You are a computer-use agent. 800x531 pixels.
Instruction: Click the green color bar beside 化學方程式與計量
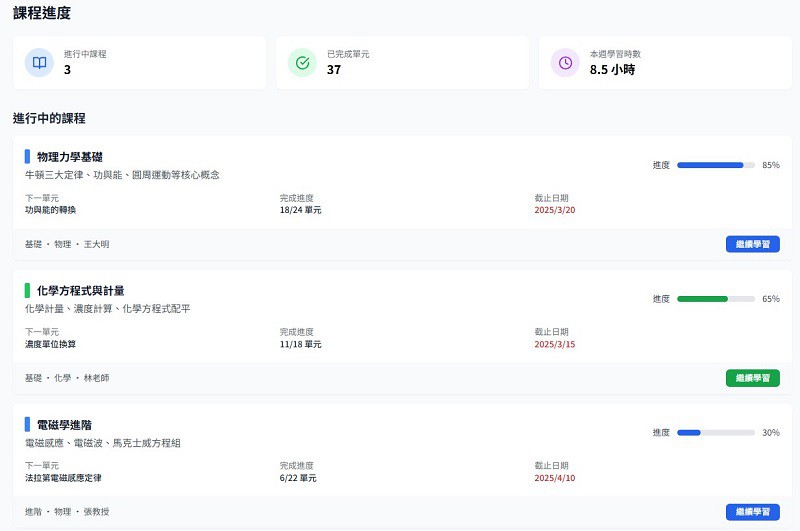(x=27, y=291)
